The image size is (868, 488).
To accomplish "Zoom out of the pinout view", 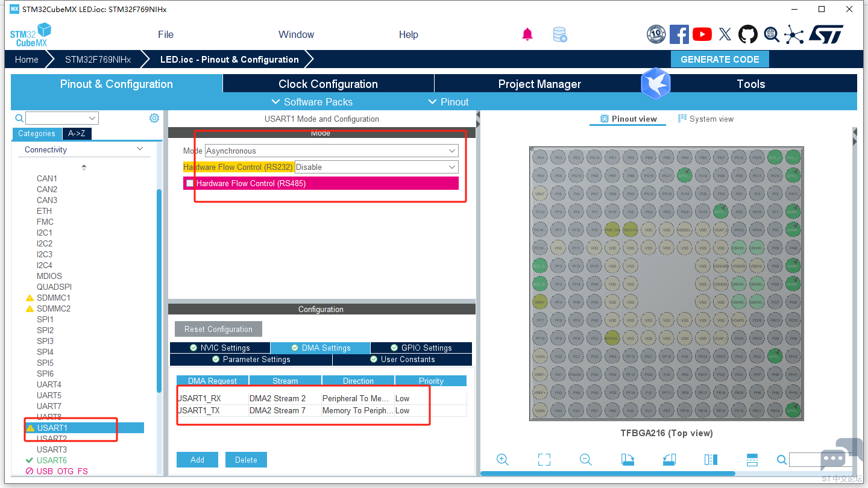I will [x=585, y=460].
